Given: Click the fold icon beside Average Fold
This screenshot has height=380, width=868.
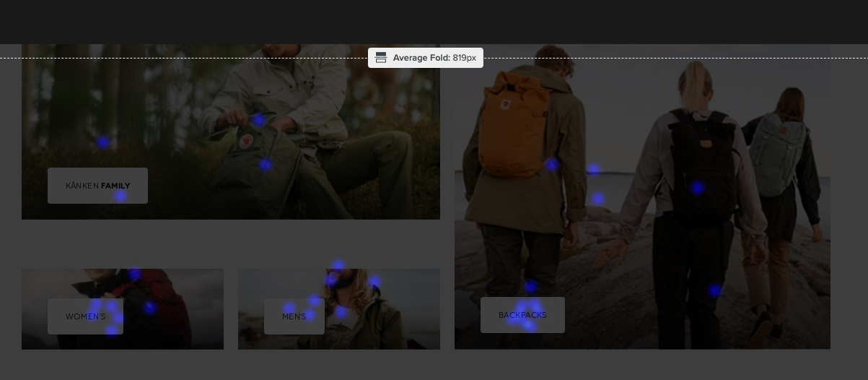Looking at the screenshot, I should (381, 58).
